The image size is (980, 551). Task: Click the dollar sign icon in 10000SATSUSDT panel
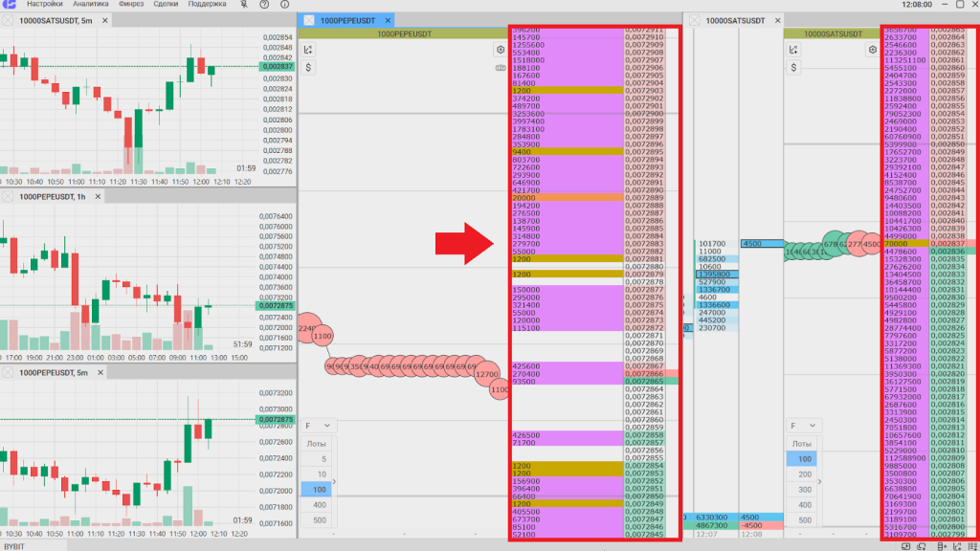(x=791, y=68)
